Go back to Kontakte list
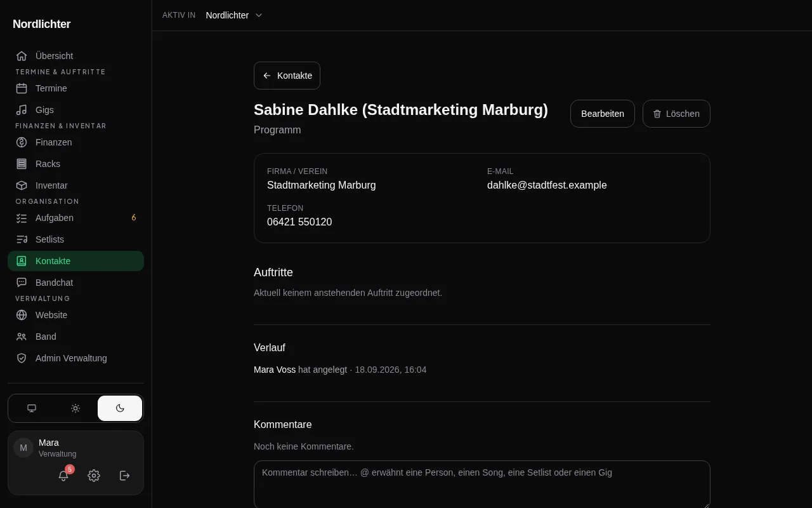This screenshot has width=812, height=508. (x=287, y=76)
